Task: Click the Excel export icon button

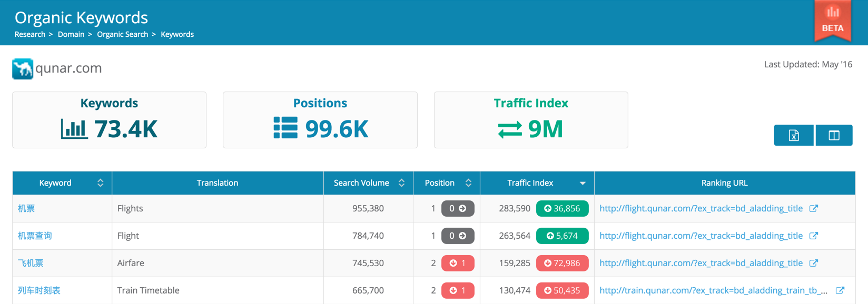Action: coord(793,135)
